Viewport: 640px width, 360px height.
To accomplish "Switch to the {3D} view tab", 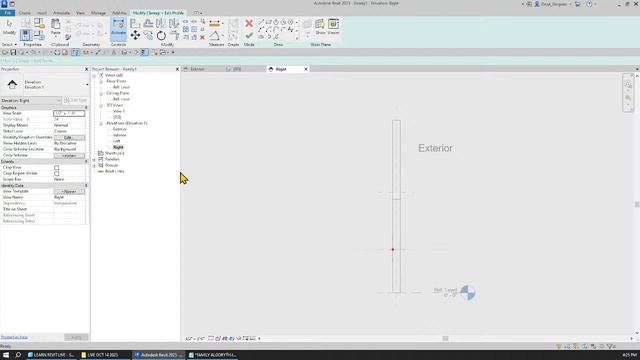I will pyautogui.click(x=237, y=69).
